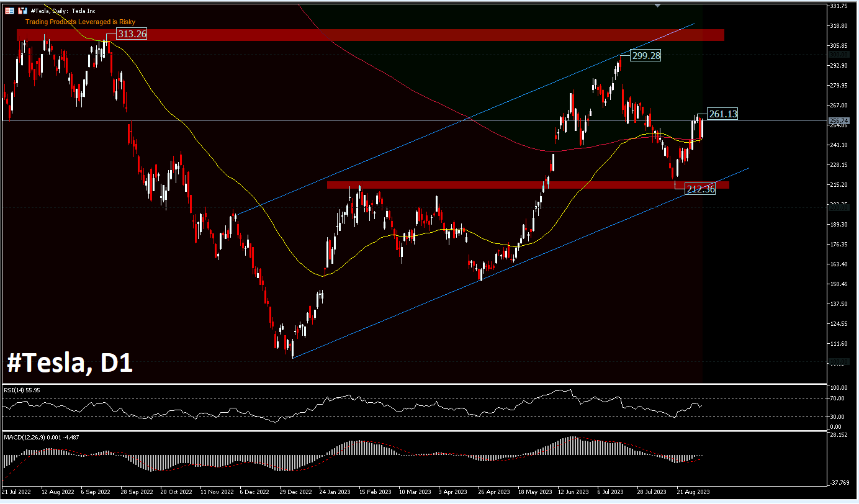Viewport: 859px width, 504px height.
Task: Click the depth of market icon
Action: 22,11
